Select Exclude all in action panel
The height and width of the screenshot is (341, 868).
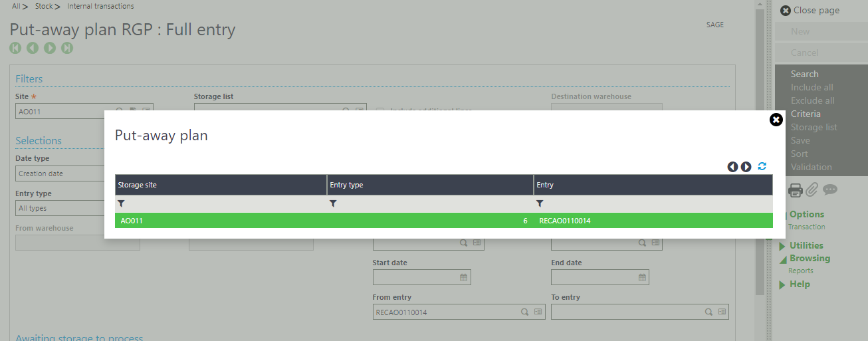812,100
